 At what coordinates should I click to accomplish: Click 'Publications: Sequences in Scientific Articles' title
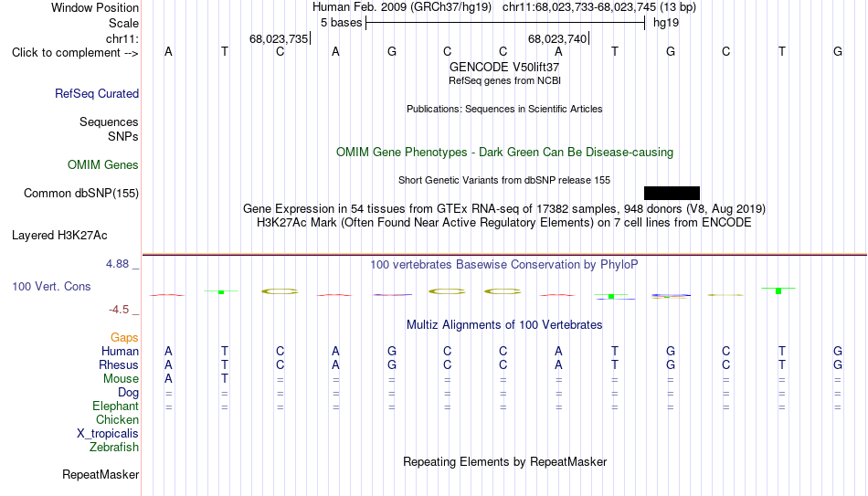coord(504,109)
